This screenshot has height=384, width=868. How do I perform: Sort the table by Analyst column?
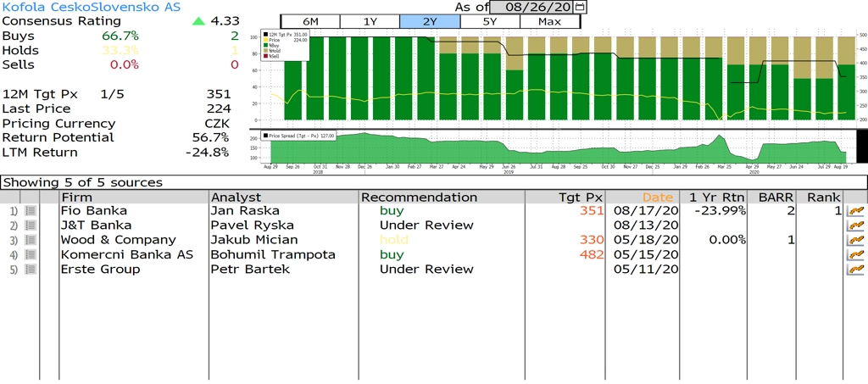point(284,197)
